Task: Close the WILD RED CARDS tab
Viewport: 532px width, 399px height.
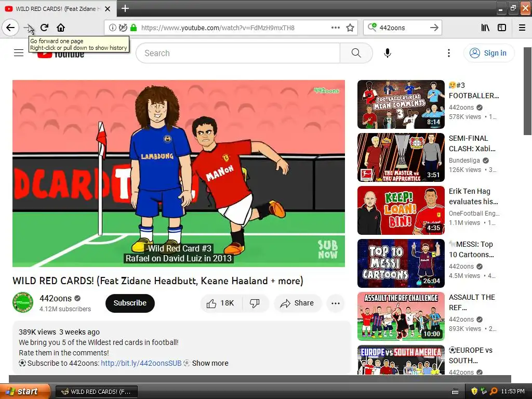Action: pyautogui.click(x=108, y=9)
